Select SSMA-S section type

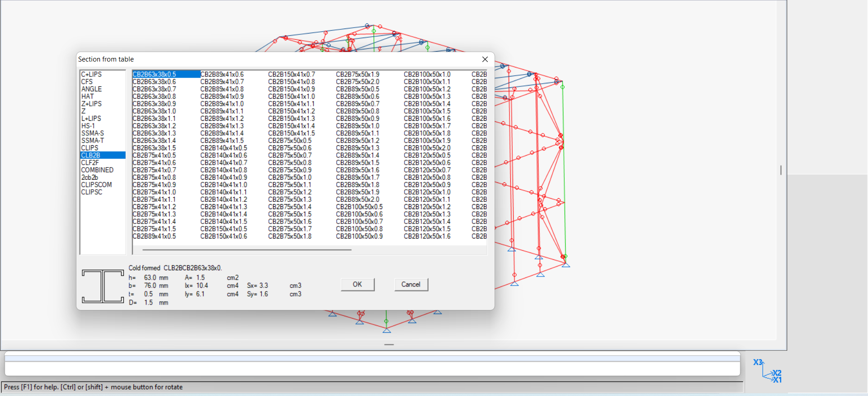(93, 133)
